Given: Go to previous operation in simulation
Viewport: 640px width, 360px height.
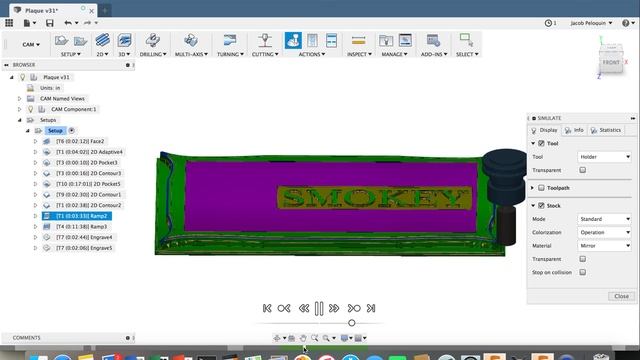Looking at the screenshot, I should tap(284, 308).
